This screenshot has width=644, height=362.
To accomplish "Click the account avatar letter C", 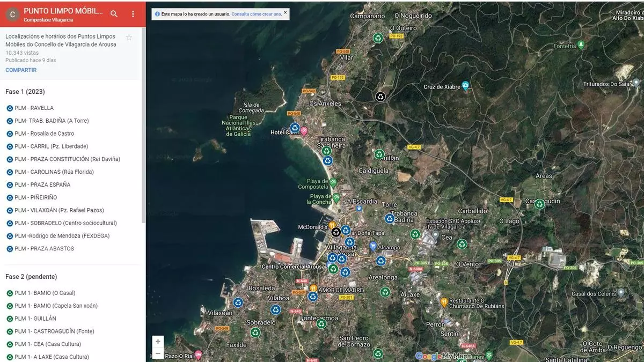I will [x=12, y=14].
